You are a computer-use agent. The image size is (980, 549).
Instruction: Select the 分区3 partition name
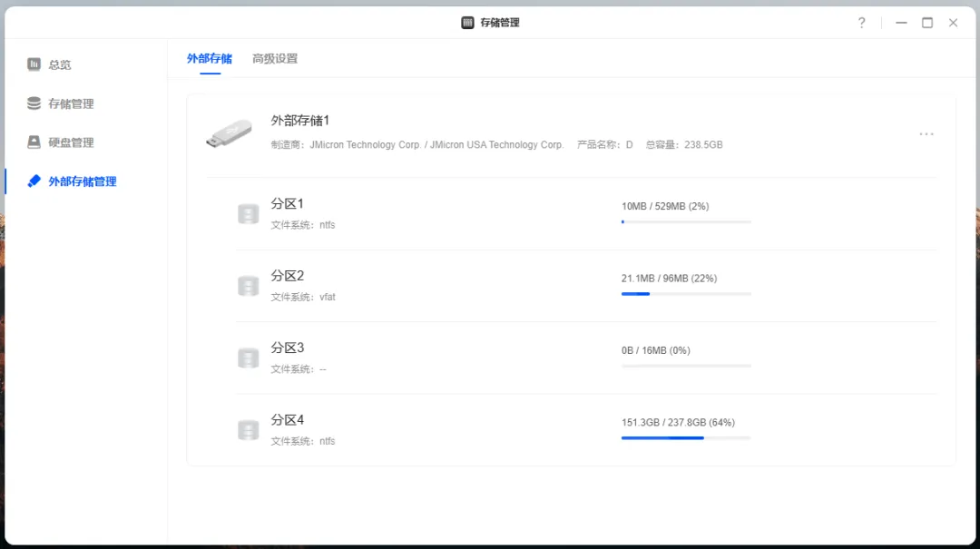288,348
